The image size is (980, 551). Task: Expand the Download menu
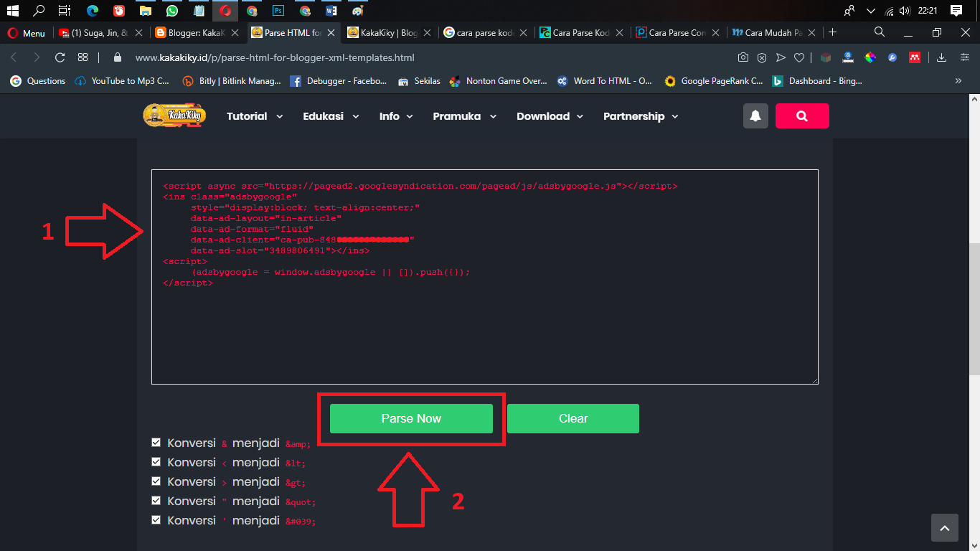[550, 116]
